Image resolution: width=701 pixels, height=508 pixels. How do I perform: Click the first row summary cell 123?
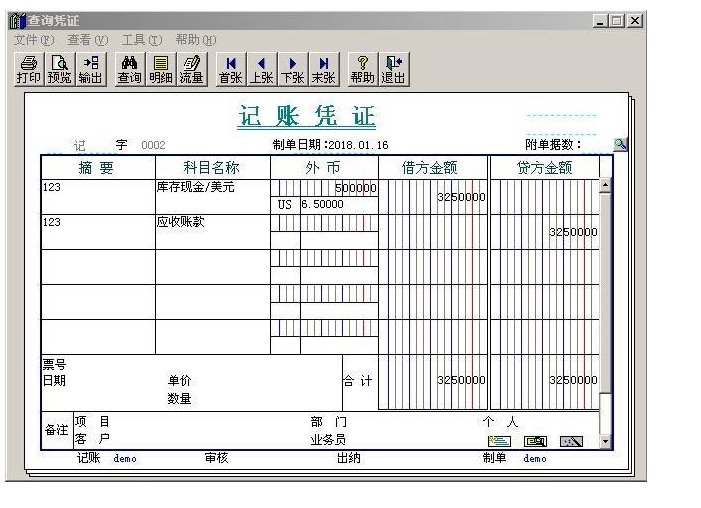[x=98, y=197]
